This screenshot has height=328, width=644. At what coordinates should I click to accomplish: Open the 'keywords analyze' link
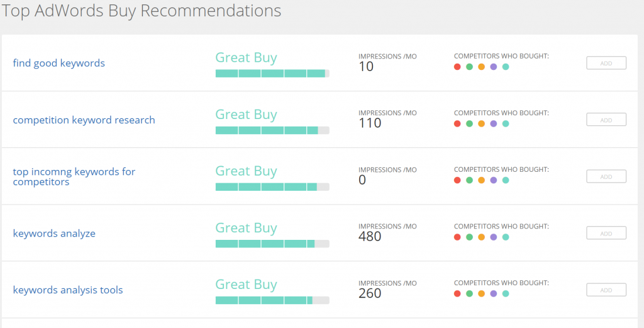(54, 234)
